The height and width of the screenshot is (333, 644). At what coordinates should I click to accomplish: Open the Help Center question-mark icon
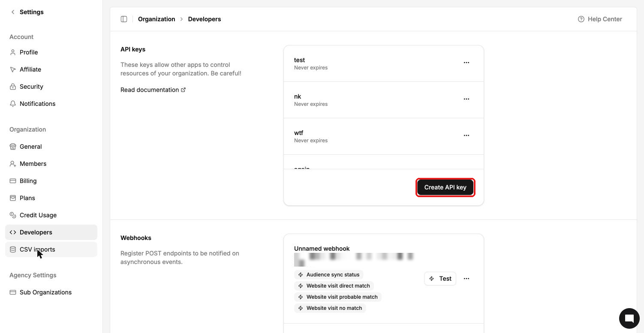581,19
